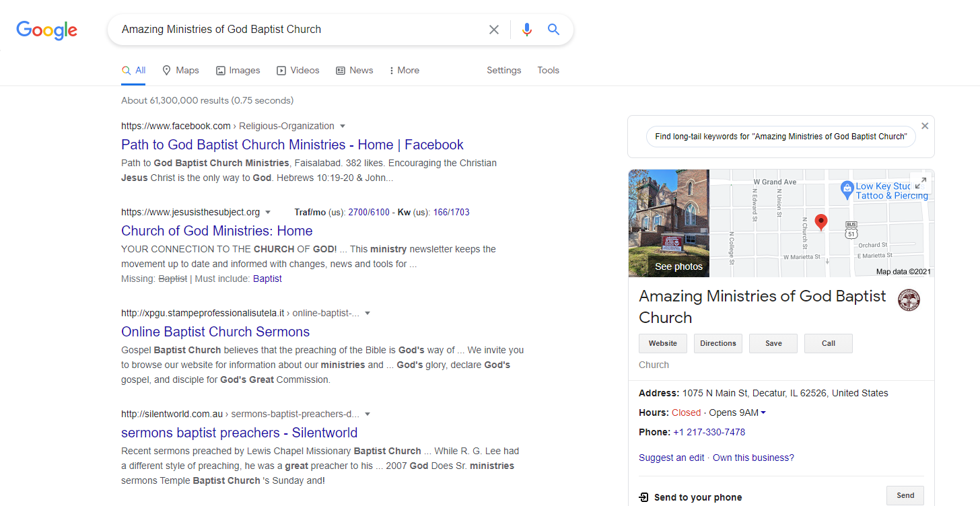This screenshot has height=506, width=980.
Task: Click the News tab icon
Action: 340,70
